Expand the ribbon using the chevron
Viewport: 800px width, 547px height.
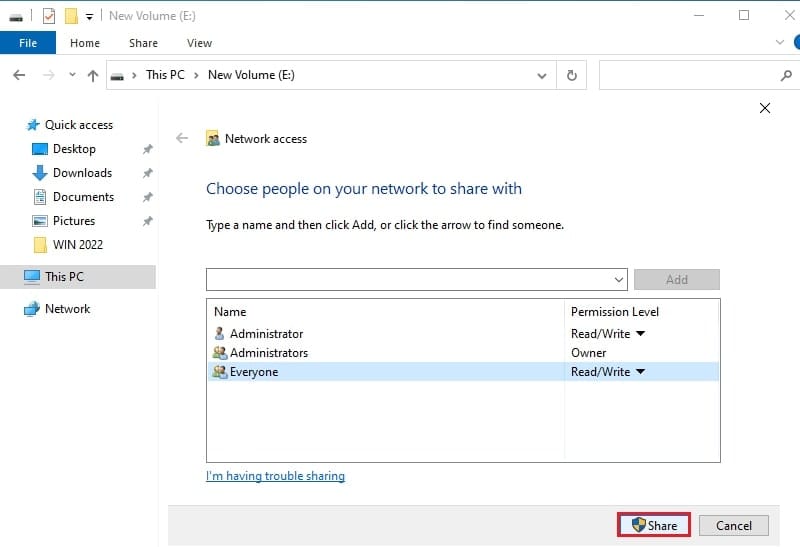pos(781,43)
